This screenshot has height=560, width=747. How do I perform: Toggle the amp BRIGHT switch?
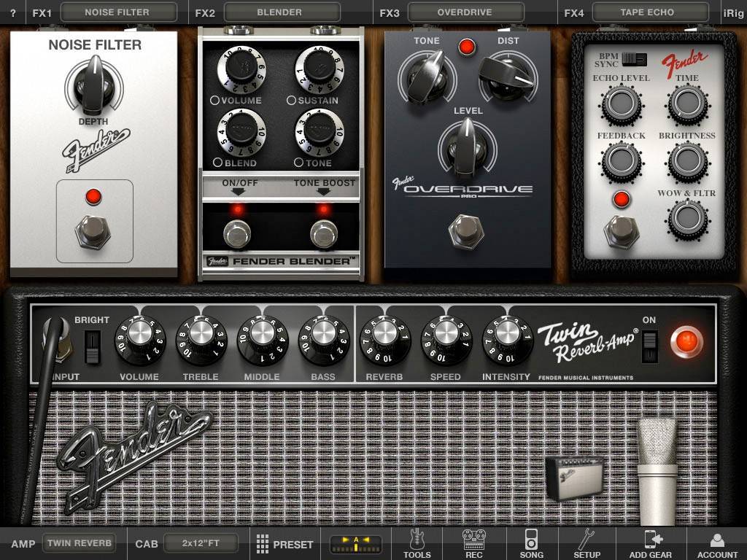point(92,346)
